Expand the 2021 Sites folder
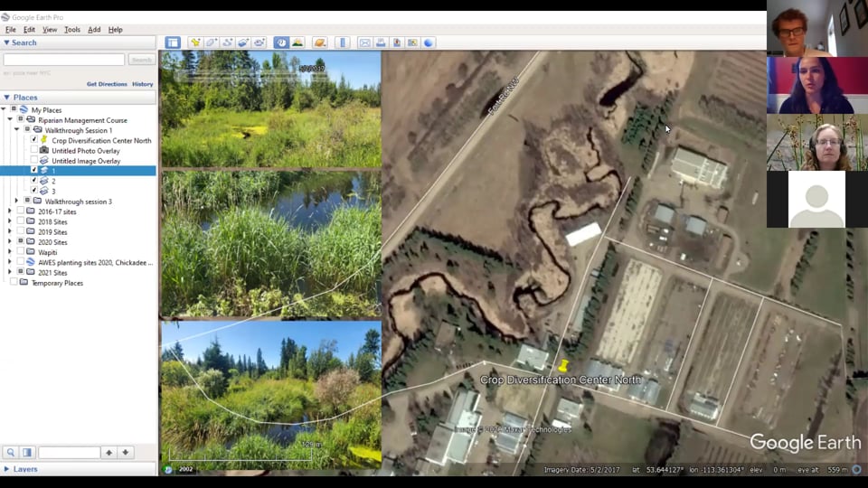 (10, 272)
